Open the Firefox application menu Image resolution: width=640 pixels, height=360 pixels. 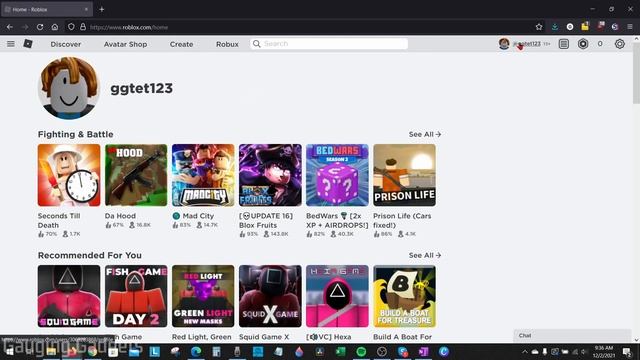(x=630, y=27)
